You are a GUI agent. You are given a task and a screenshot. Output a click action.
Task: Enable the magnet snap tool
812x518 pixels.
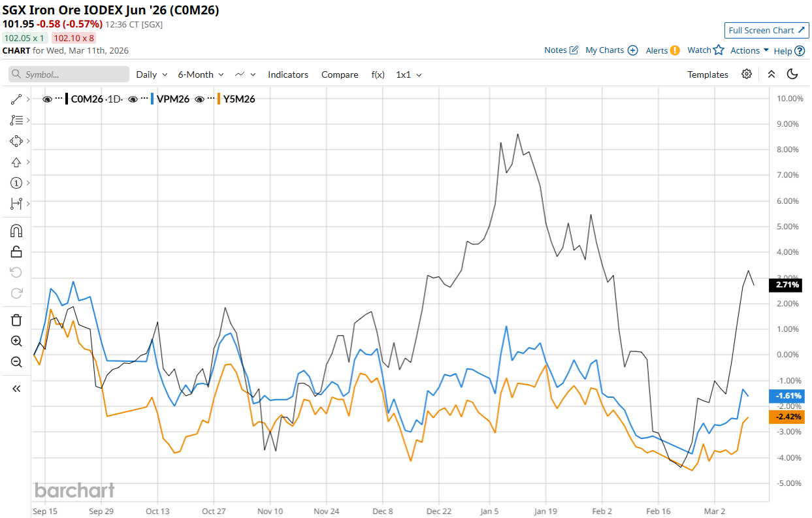16,231
